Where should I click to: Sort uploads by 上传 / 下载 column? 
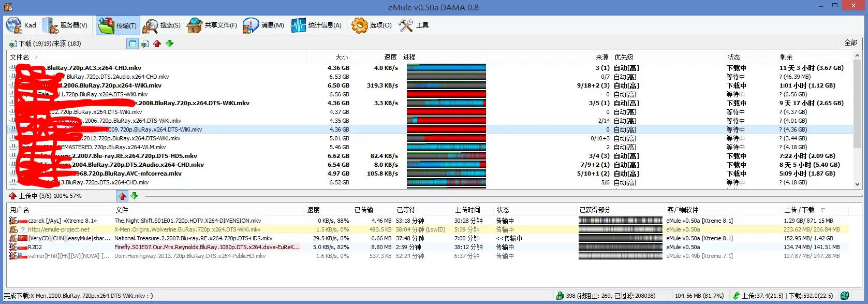coord(815,210)
